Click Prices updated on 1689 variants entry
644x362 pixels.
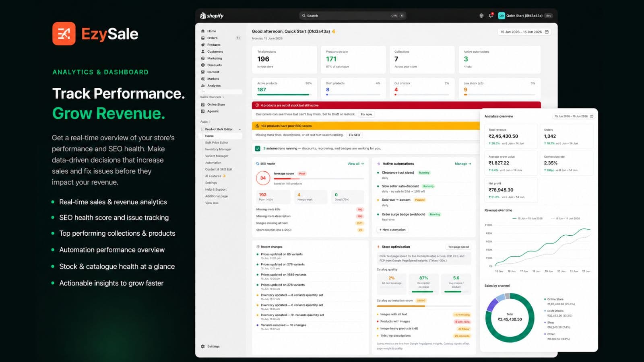point(310,276)
